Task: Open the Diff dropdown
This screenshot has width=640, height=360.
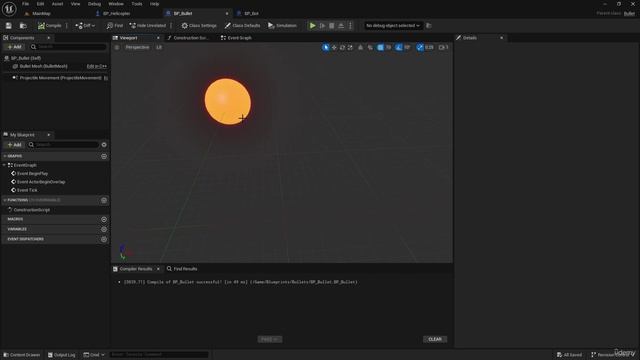Action: (x=85, y=26)
